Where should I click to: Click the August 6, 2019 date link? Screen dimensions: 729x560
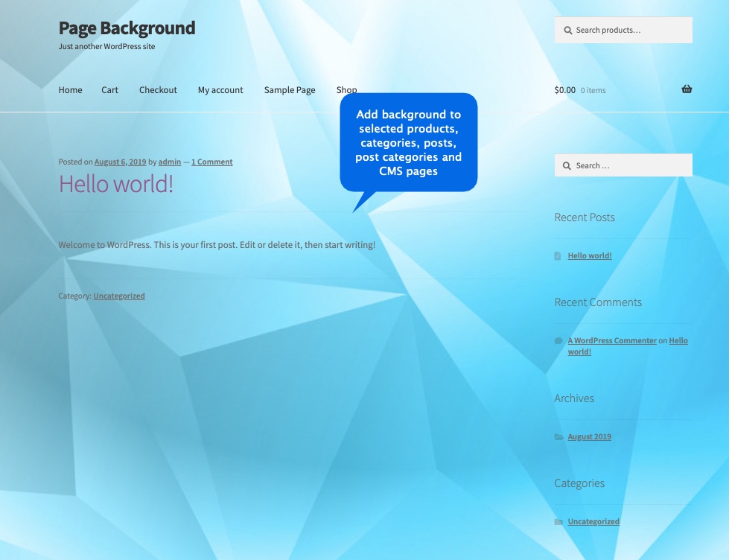[120, 162]
